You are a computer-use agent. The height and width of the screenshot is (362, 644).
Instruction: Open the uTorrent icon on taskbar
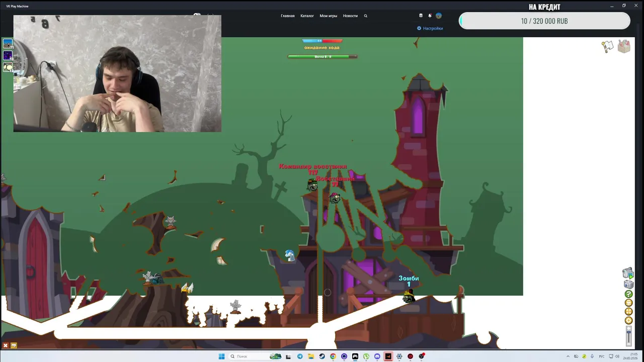pyautogui.click(x=366, y=356)
